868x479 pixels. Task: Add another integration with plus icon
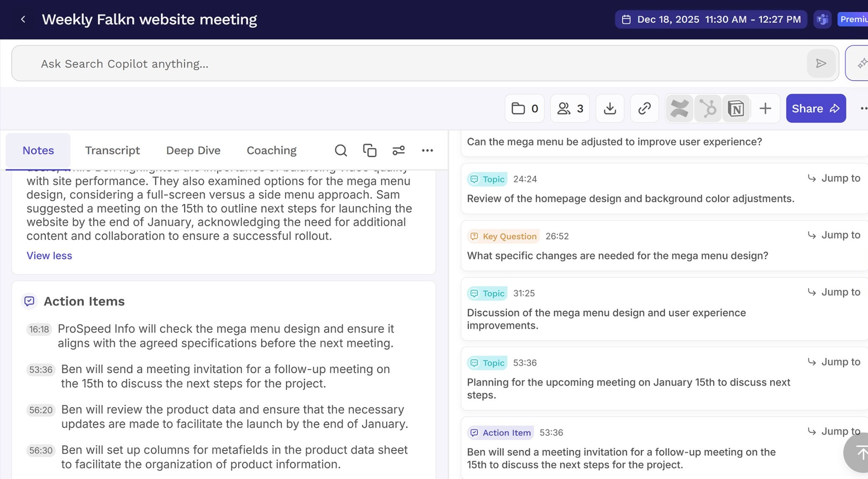(x=765, y=109)
